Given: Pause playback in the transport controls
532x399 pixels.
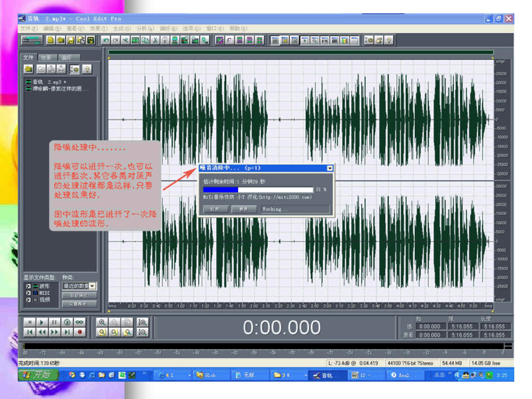Looking at the screenshot, I should coord(54,322).
